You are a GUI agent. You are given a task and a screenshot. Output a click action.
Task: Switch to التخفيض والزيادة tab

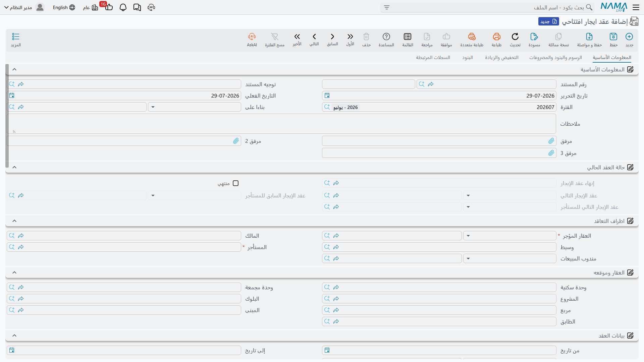pos(501,58)
